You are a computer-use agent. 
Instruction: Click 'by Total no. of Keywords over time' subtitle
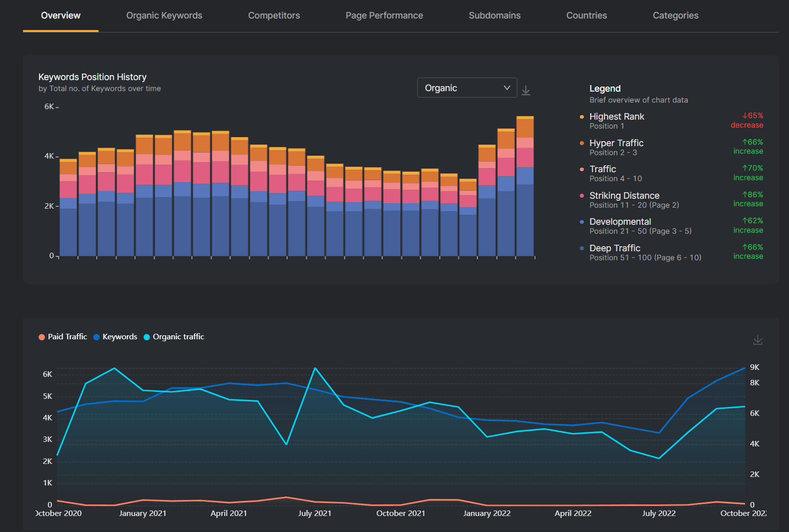click(x=100, y=89)
